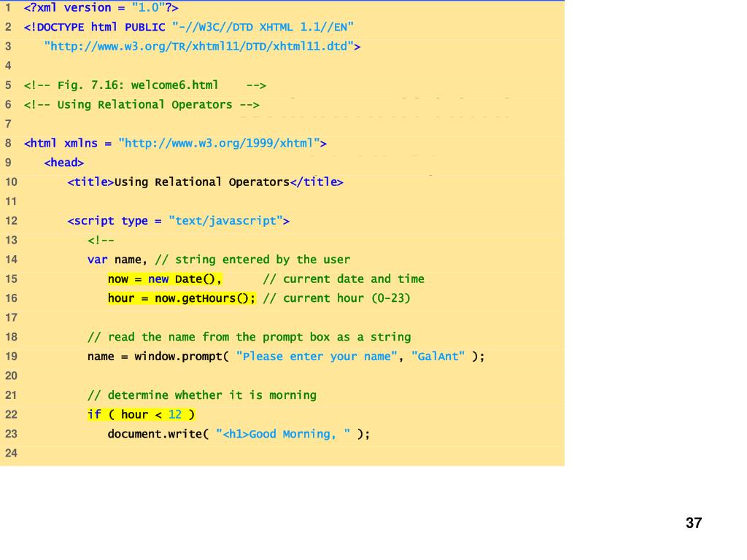Click highlighted 'now = new Date(),' code
Image resolution: width=747 pixels, height=560 pixels.
click(164, 279)
